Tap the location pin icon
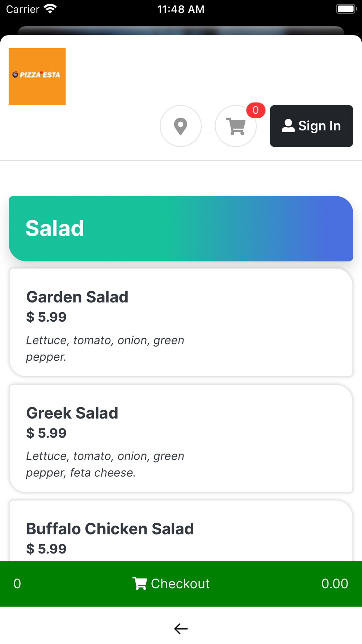The image size is (362, 644). [x=181, y=126]
